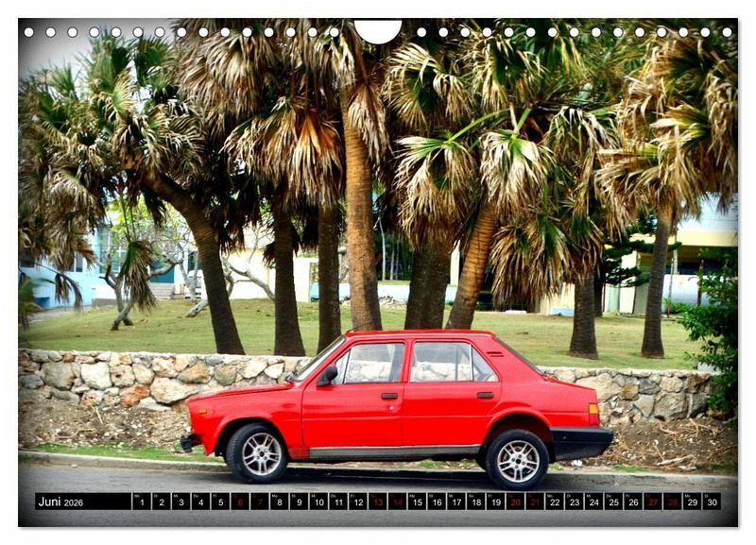Select red day 27 in the calendar strip
The height and width of the screenshot is (545, 756).
[x=653, y=502]
